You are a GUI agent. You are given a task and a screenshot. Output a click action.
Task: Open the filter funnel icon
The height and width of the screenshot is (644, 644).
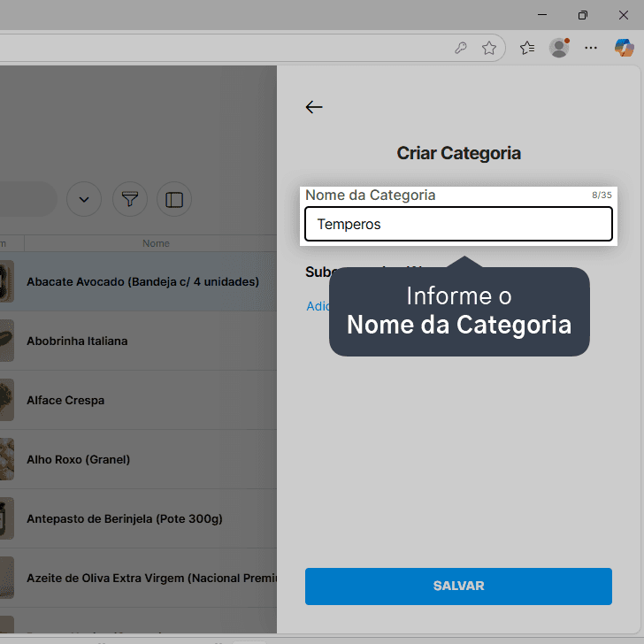[x=130, y=199]
